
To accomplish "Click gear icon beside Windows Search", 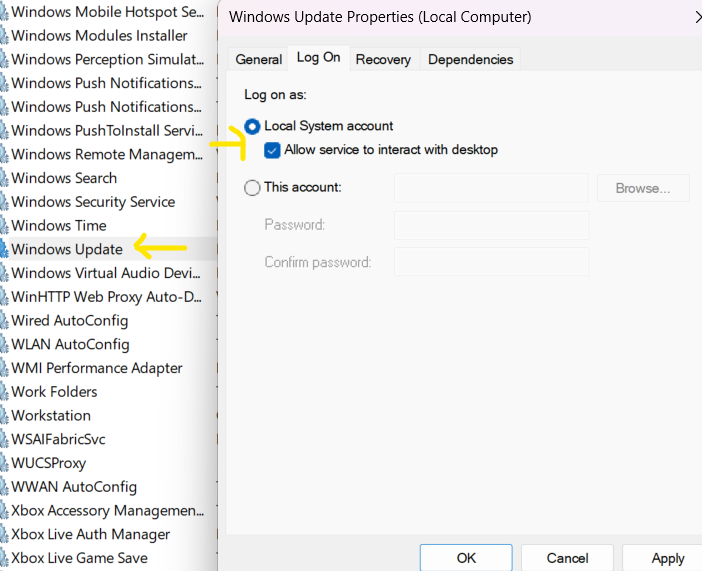I will pyautogui.click(x=4, y=178).
